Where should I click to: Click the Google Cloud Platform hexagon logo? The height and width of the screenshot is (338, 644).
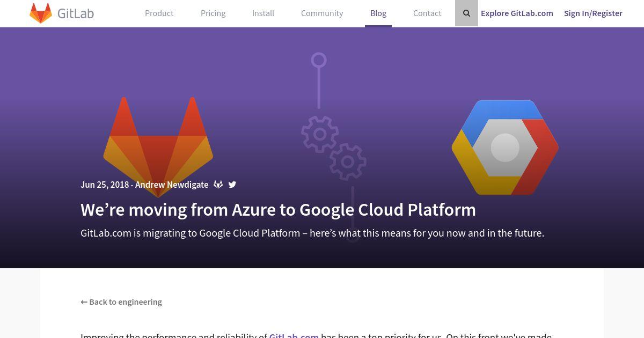(505, 148)
